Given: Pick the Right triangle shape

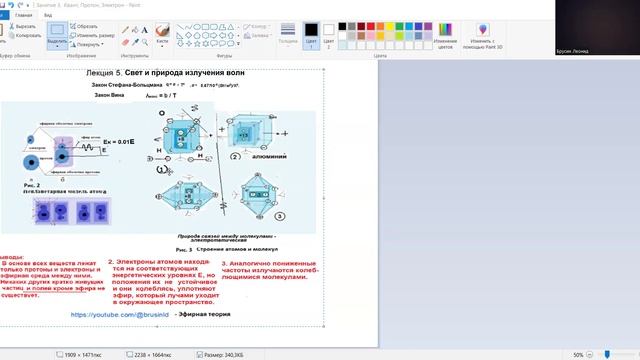Looking at the screenshot, I should 180,36.
